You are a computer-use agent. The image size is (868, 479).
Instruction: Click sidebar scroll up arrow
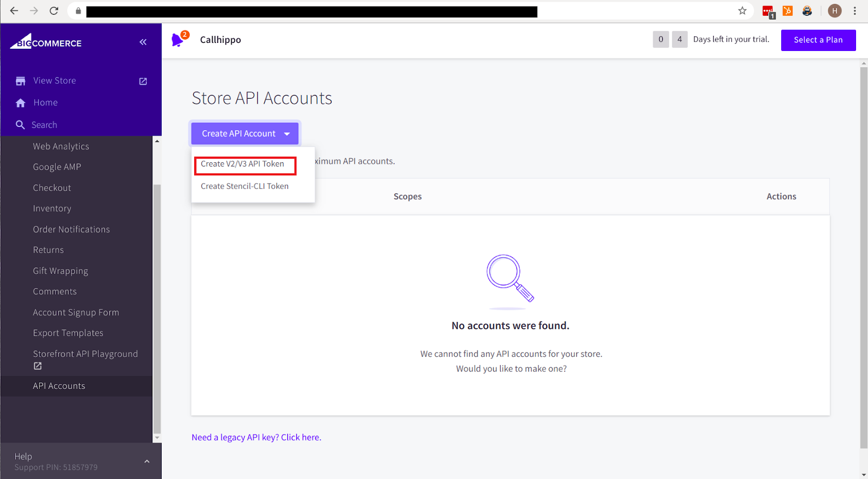point(157,141)
